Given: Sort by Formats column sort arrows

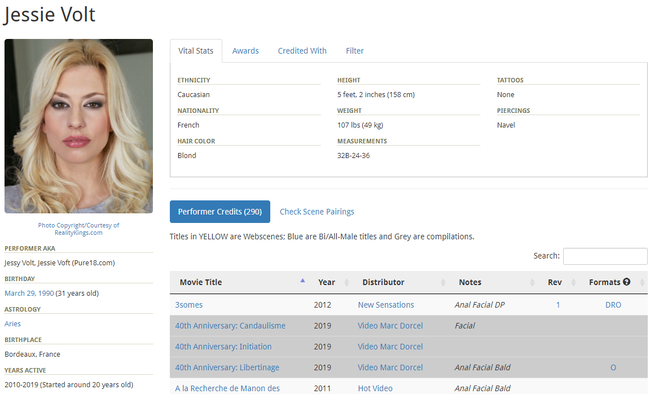Looking at the screenshot, I should 642,282.
